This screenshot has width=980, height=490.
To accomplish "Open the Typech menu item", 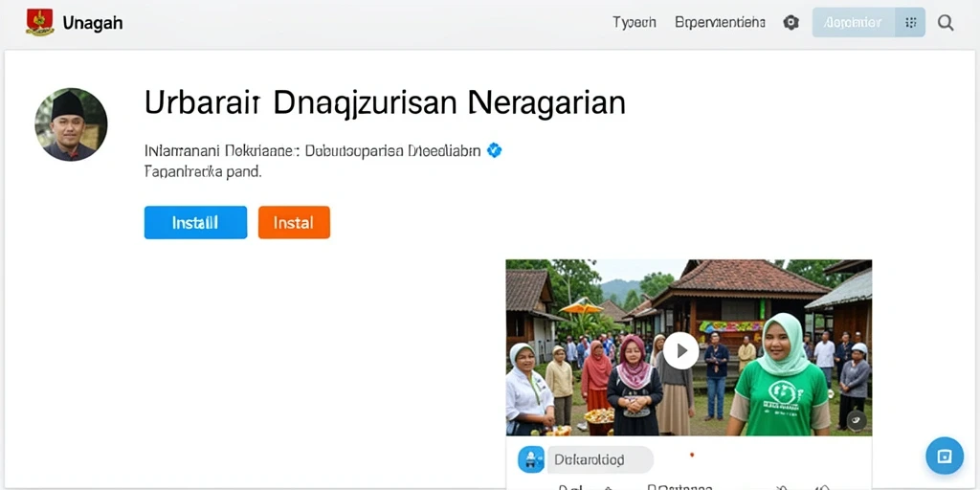I will 635,23.
